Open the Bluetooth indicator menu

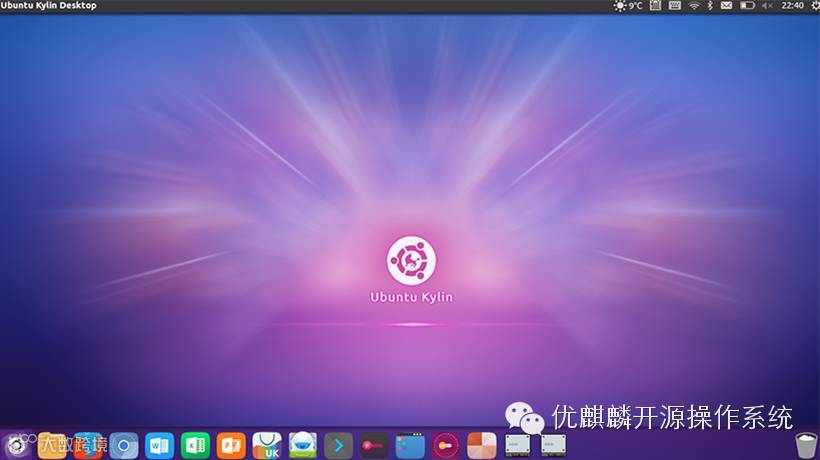(x=710, y=6)
